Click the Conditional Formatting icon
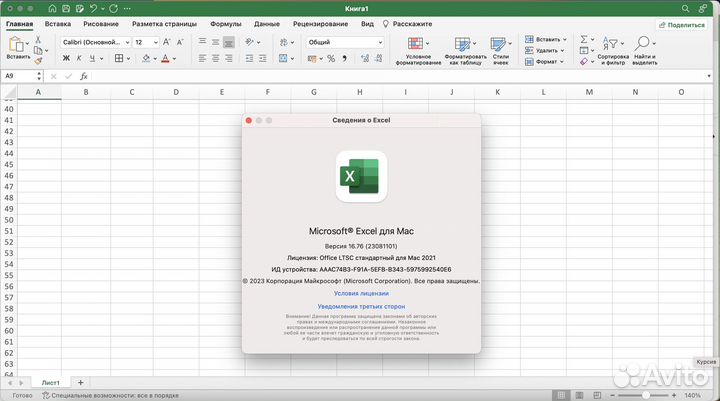Viewport: 720px width, 401px height. pos(415,44)
